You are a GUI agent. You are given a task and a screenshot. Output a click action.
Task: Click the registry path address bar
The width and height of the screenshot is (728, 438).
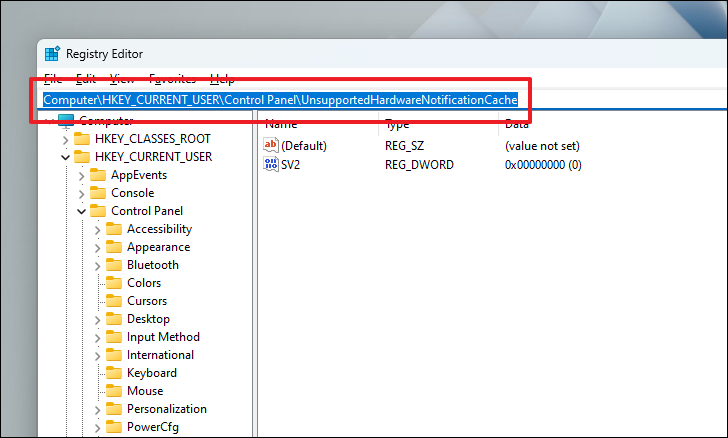point(383,100)
